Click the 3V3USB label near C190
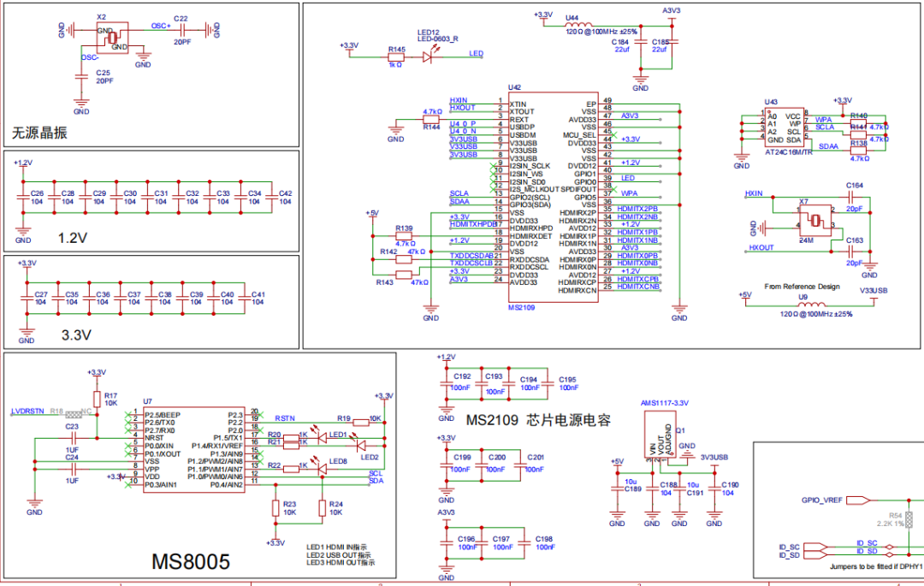This screenshot has height=586, width=924. pos(714,457)
